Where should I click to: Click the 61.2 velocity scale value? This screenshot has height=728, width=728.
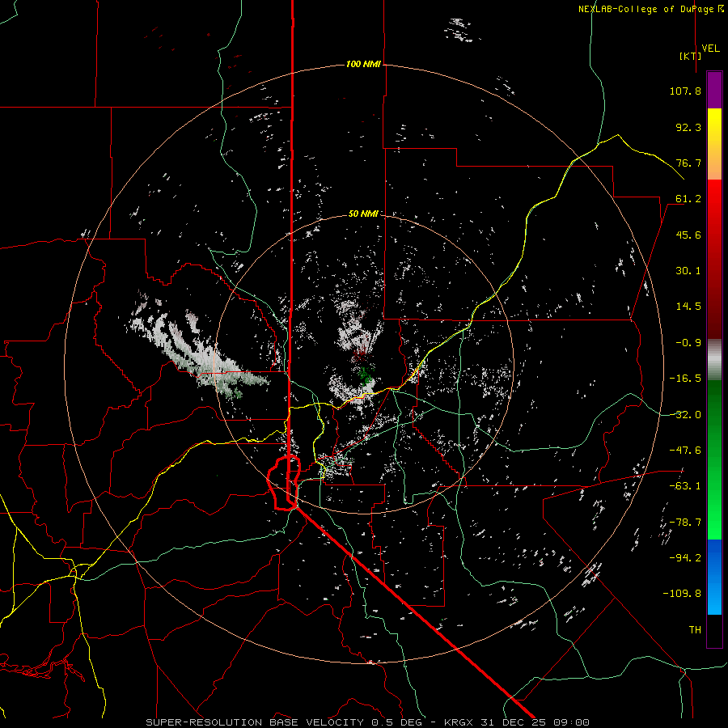(x=688, y=199)
